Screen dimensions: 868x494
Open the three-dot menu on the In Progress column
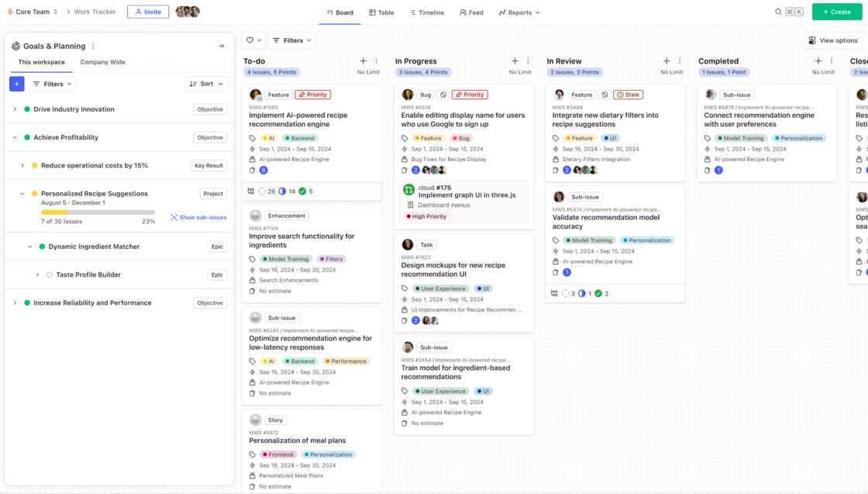pos(529,60)
